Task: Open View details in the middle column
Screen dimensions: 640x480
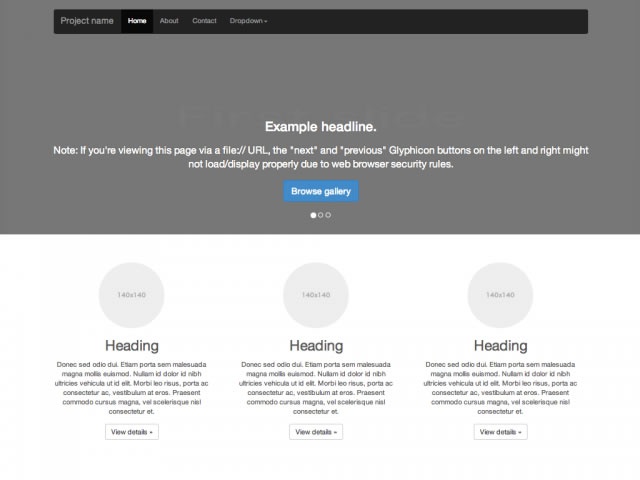Action: [x=316, y=432]
